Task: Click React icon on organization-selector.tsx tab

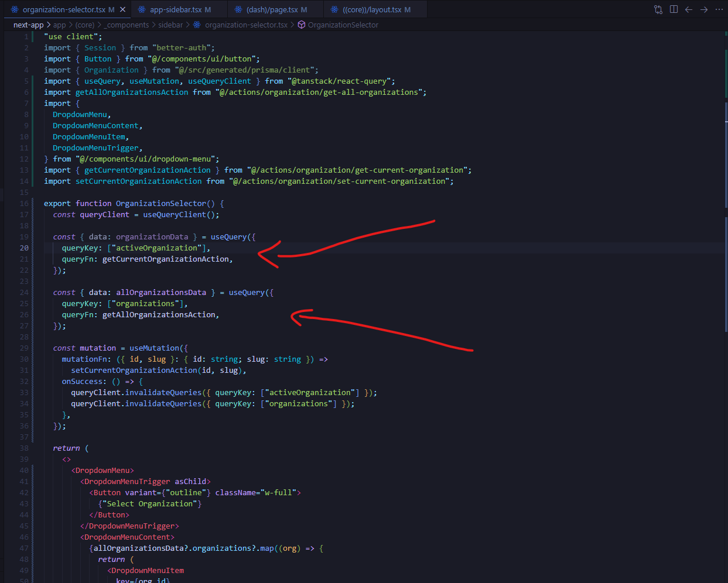Action: click(15, 9)
